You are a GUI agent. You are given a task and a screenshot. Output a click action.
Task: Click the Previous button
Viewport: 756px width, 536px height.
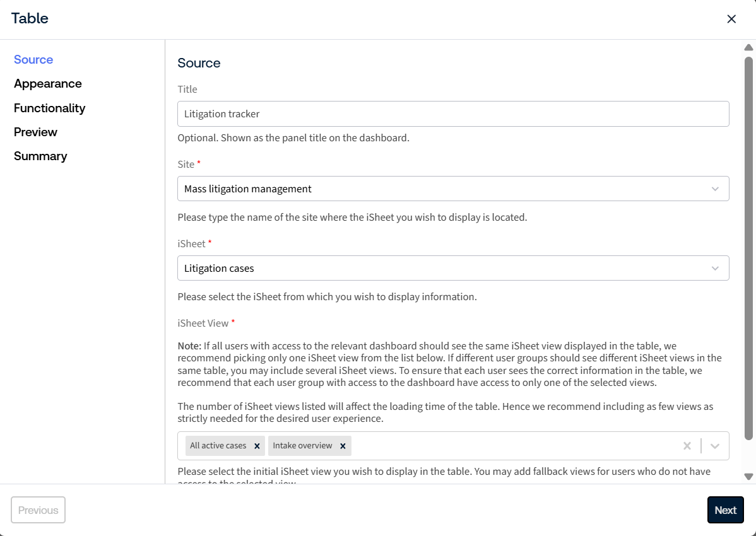38,510
